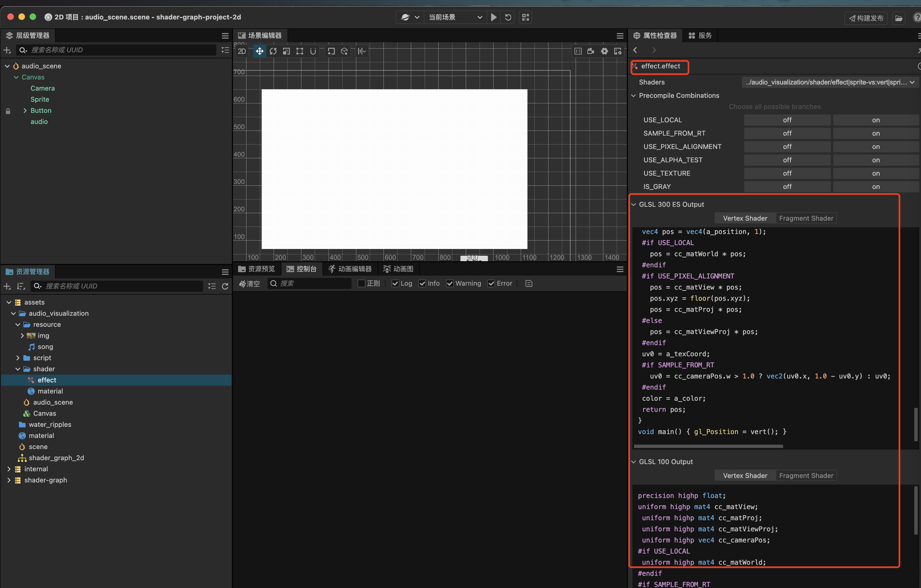Click the play preview button
The width and height of the screenshot is (921, 588).
pos(494,17)
